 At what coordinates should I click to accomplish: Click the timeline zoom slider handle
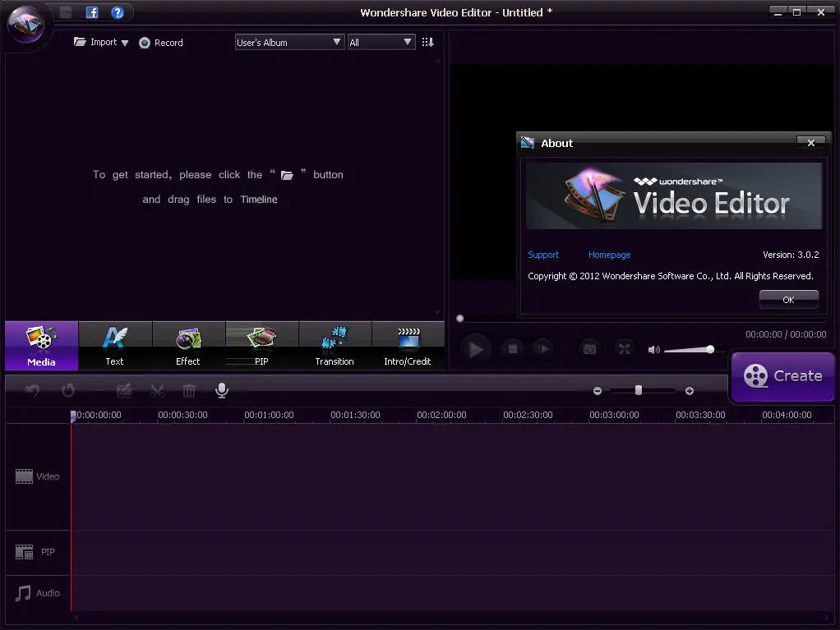639,390
